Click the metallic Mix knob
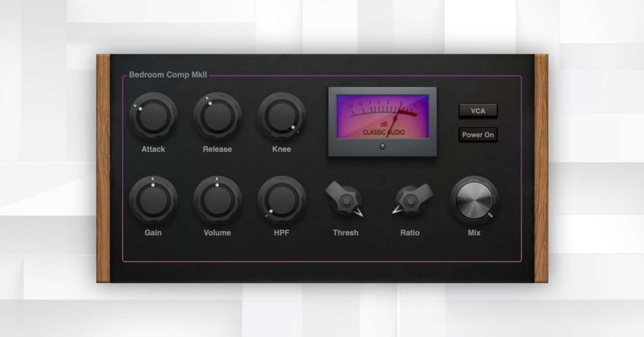The height and width of the screenshot is (337, 644). 474,200
